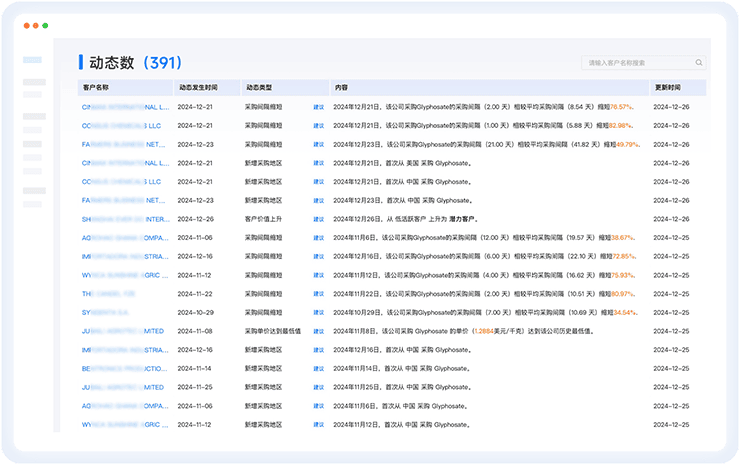Click the 更新时间 column header
Screen dimensions: 740x465
667,88
